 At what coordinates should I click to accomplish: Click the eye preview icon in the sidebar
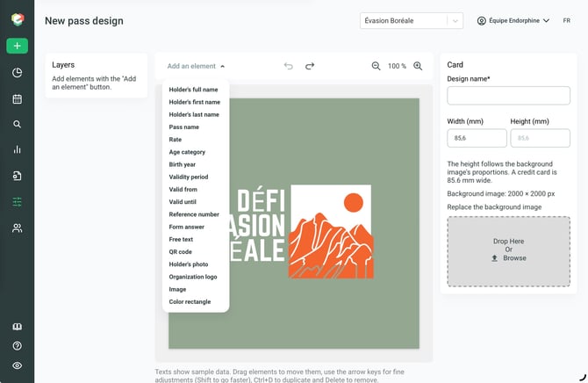pyautogui.click(x=18, y=365)
